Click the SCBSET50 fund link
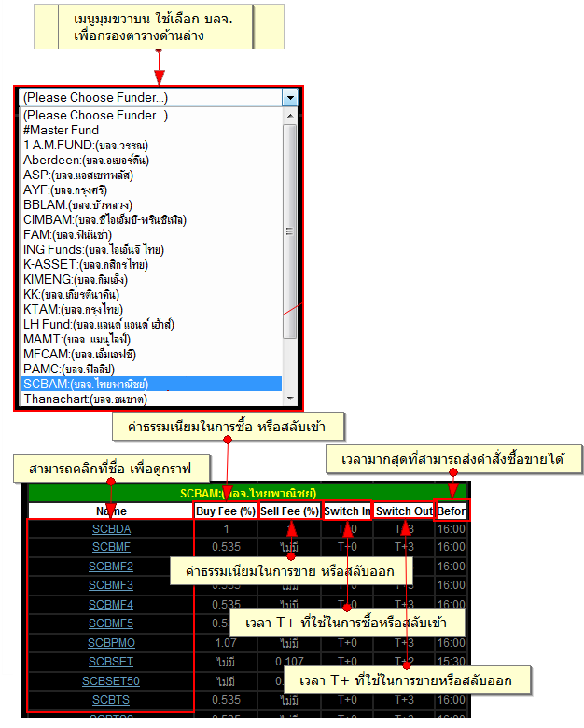This screenshot has height=728, width=584. tap(111, 680)
